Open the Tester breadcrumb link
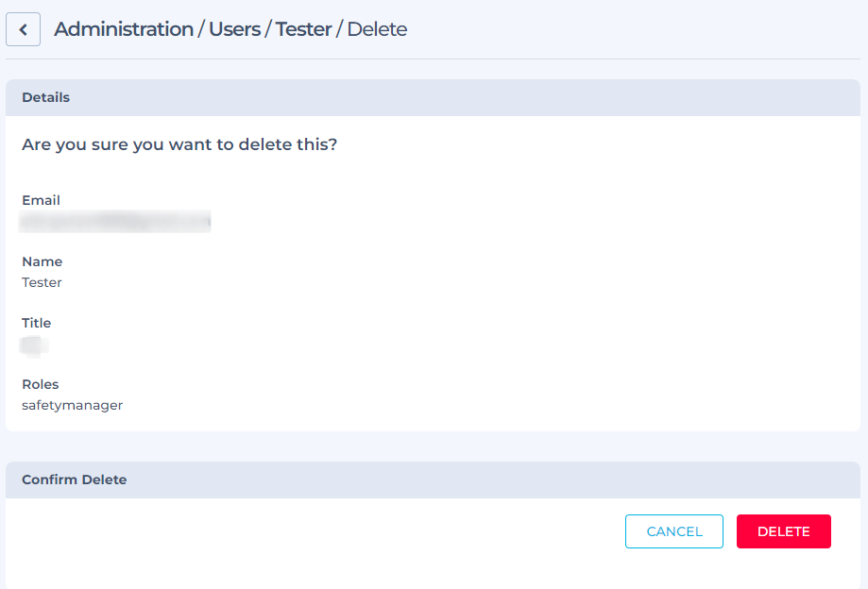The image size is (868, 589). click(x=303, y=29)
